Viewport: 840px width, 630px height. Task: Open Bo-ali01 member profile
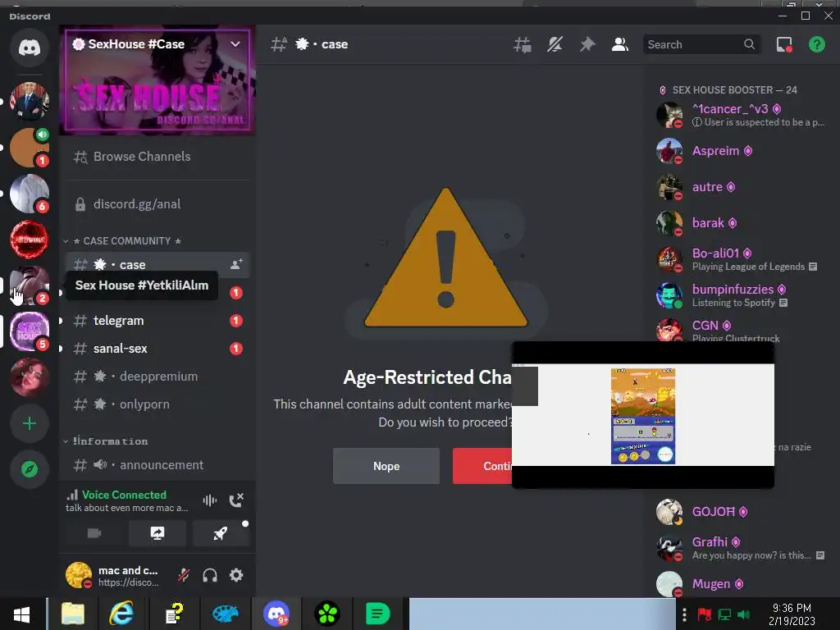coord(742,259)
